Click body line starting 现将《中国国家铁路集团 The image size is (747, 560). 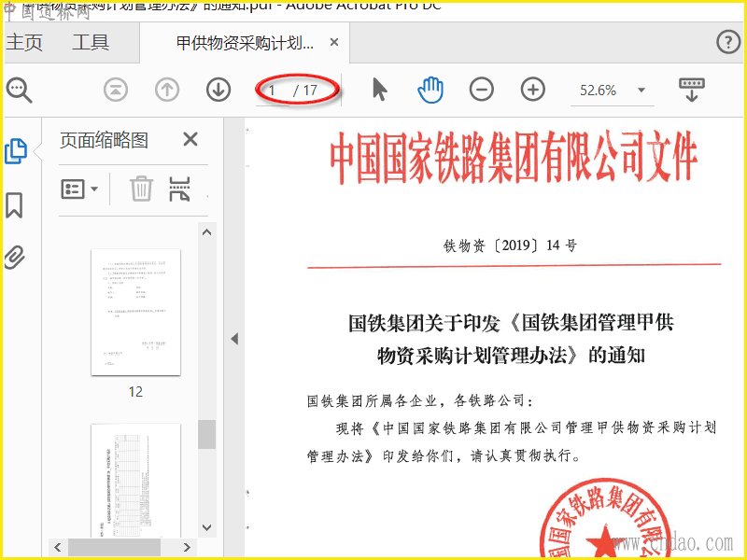(526, 428)
